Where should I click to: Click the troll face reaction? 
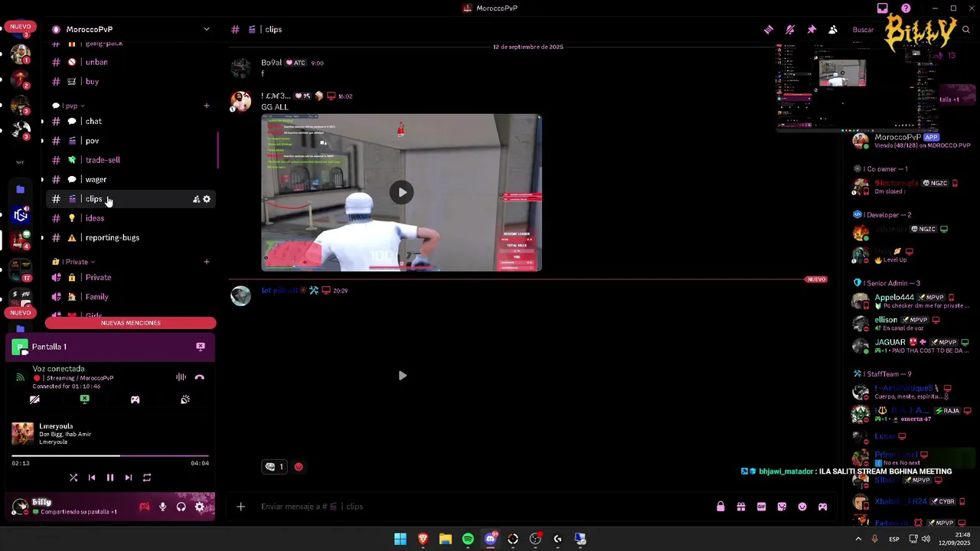[275, 467]
